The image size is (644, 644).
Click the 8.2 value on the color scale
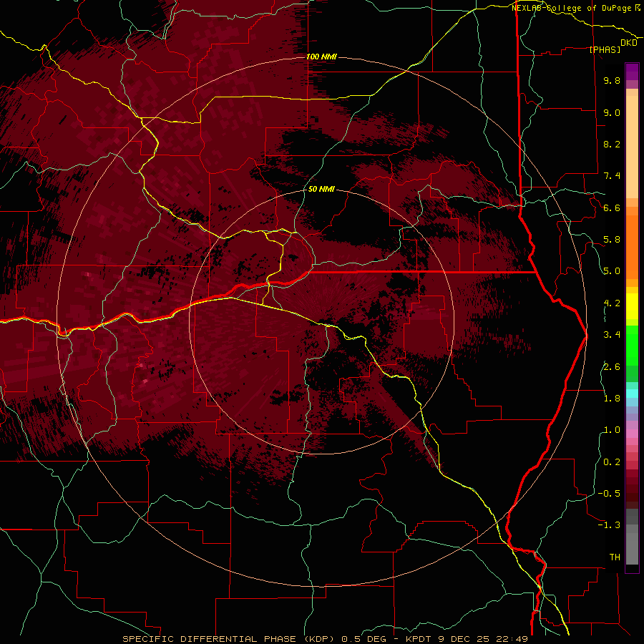coord(612,144)
